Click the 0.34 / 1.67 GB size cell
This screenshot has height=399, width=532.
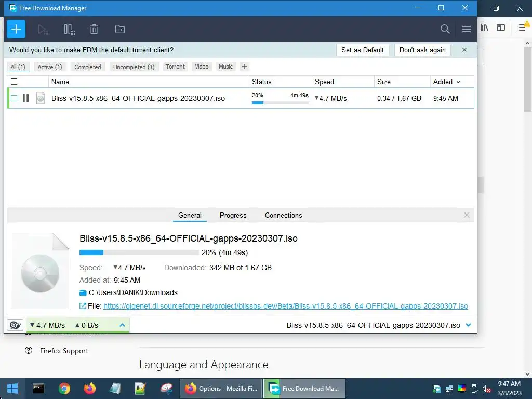[399, 98]
